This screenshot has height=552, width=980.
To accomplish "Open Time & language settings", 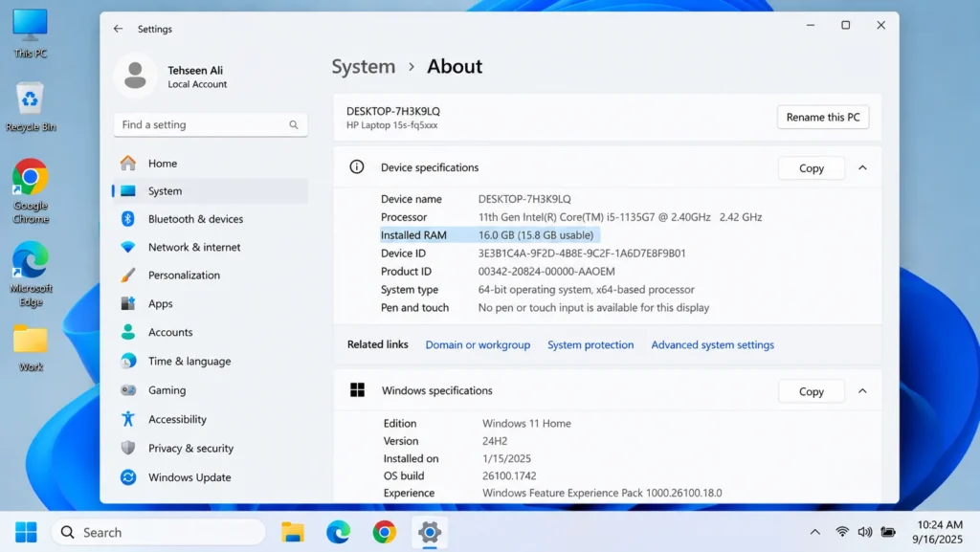I will click(211, 361).
